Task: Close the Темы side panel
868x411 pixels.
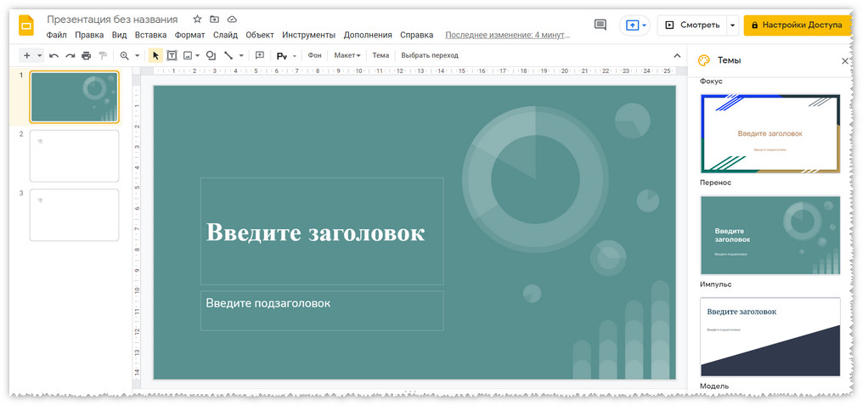Action: click(x=844, y=61)
